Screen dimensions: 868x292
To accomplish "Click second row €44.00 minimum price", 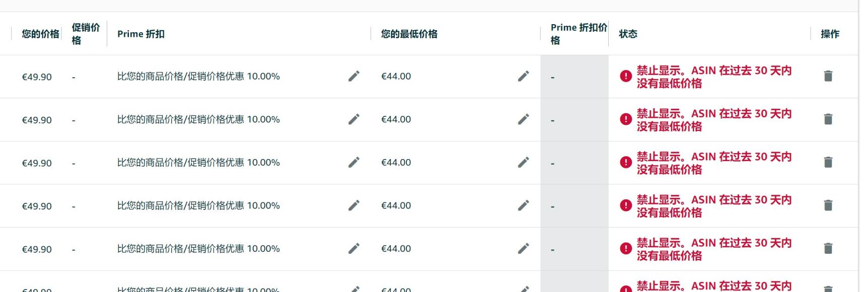I will (x=396, y=119).
